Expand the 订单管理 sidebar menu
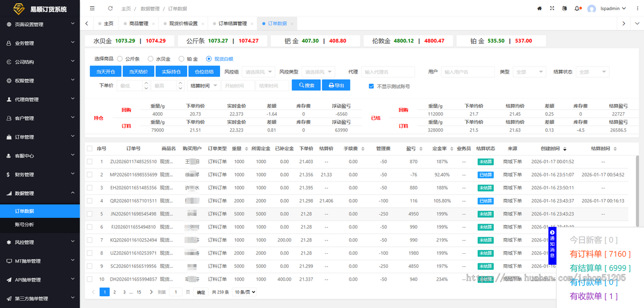644x308 pixels. click(40, 137)
